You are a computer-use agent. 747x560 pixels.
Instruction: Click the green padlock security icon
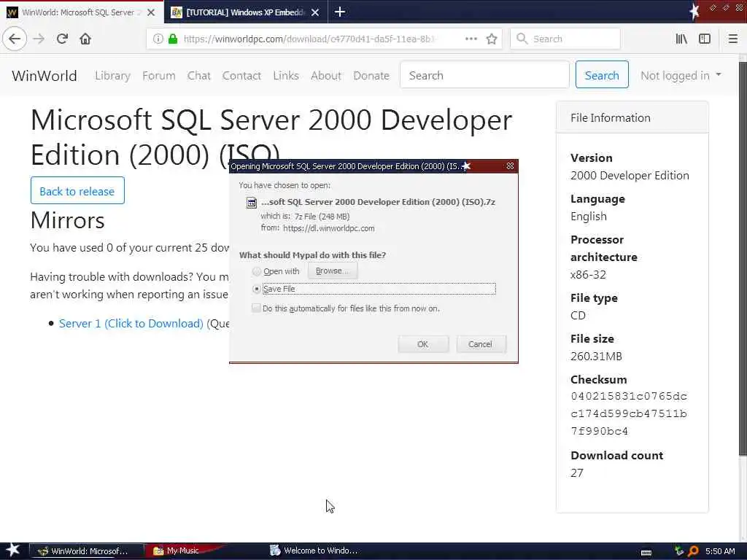pyautogui.click(x=173, y=39)
